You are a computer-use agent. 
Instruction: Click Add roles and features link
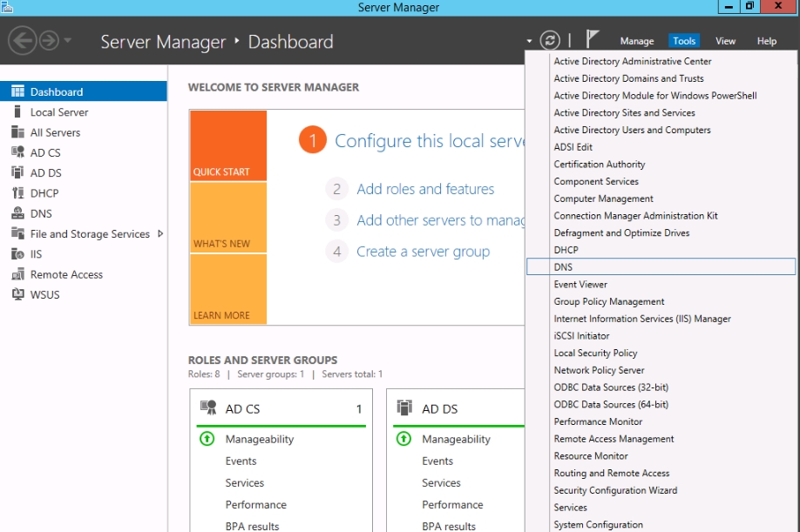(425, 189)
